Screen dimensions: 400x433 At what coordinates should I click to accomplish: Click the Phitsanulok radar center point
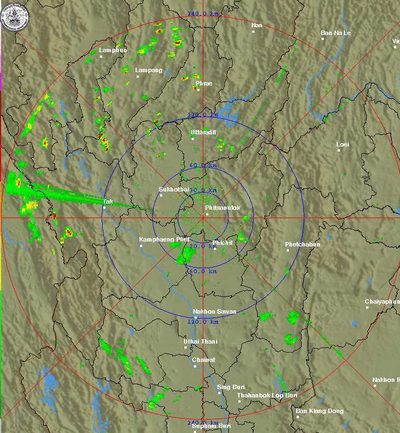pos(203,218)
